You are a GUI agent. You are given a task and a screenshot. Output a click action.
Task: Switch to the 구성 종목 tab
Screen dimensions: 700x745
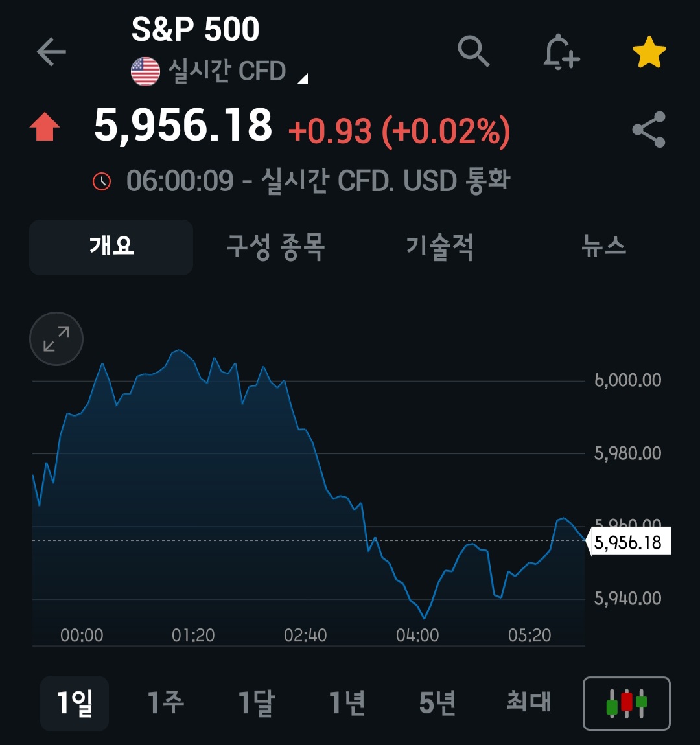coord(275,247)
